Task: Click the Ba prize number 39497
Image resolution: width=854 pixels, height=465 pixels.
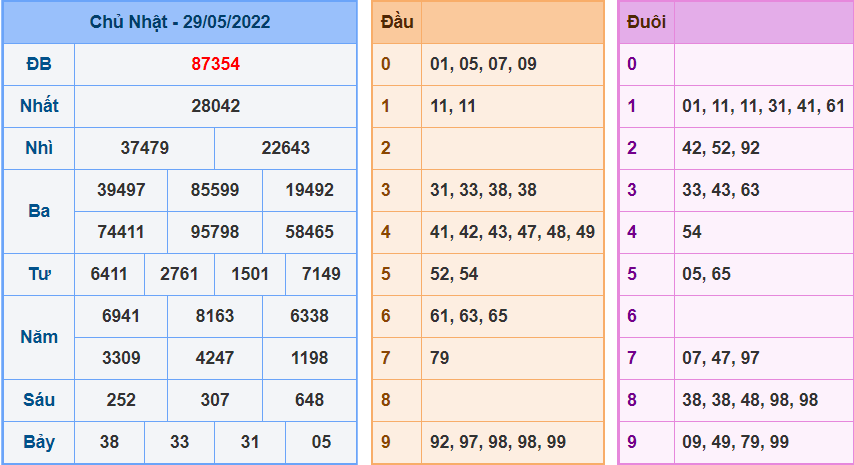Action: tap(121, 189)
